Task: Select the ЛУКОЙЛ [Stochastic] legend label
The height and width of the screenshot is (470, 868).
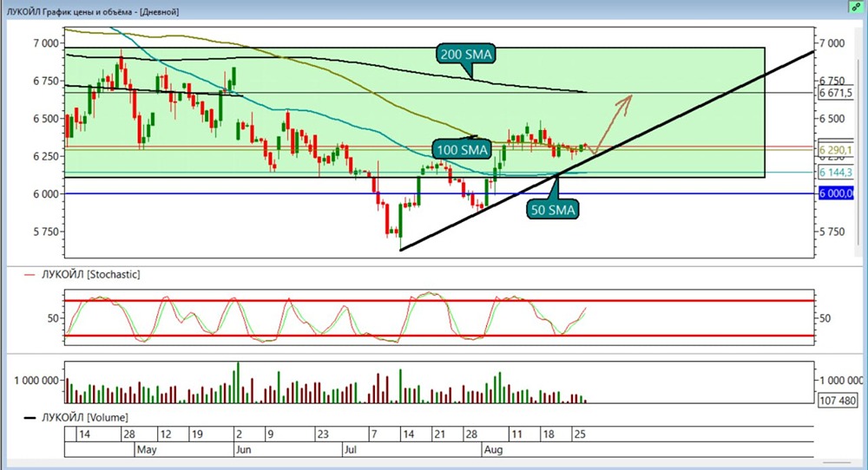Action: (x=91, y=274)
